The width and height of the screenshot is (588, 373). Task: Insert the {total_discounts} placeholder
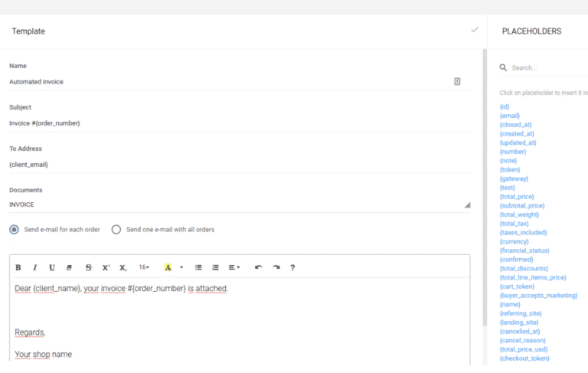pos(524,269)
